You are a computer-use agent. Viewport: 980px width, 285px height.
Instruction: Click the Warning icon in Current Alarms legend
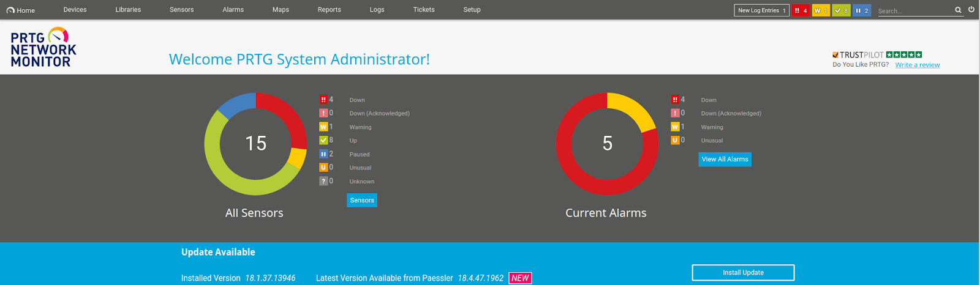[x=674, y=127]
